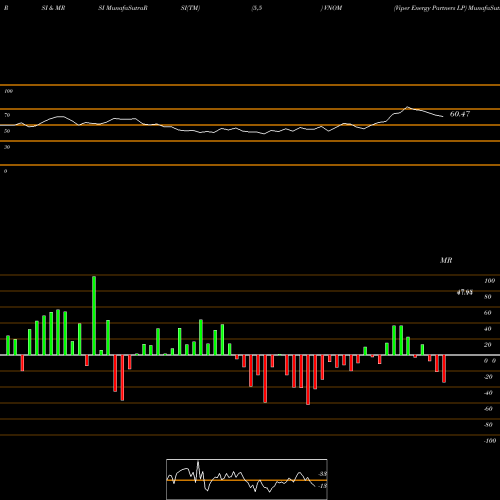Click the '(Viper Energy Partners LP)' title text
The width and height of the screenshot is (500, 500).
[x=430, y=8]
